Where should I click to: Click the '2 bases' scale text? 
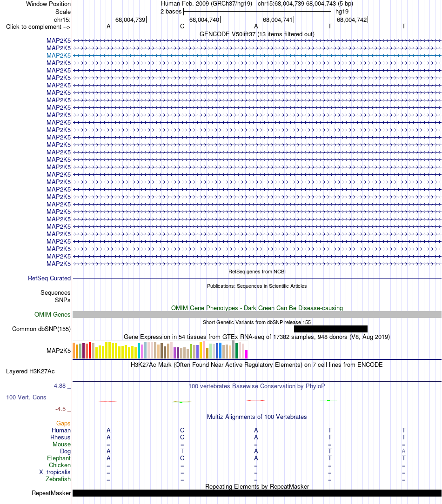[x=171, y=12]
